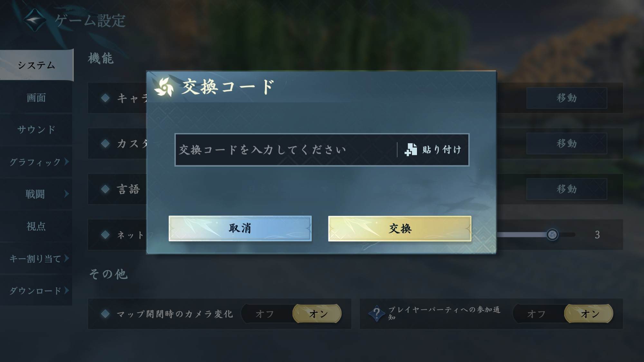
Task: Click the diamond bullet beside ネット setting
Action: (105, 235)
